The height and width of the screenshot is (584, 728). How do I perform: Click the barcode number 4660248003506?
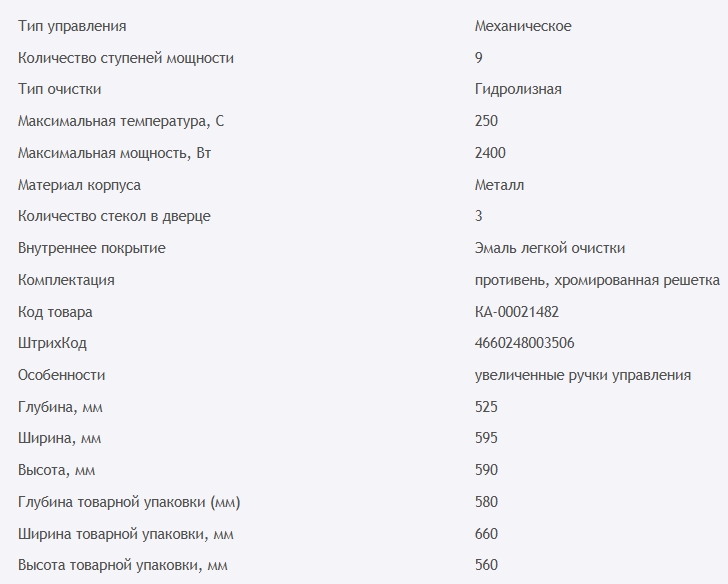coord(524,343)
